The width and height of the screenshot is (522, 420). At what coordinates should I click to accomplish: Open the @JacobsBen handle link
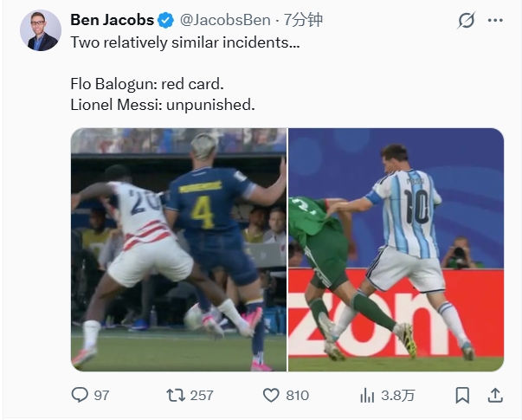225,20
